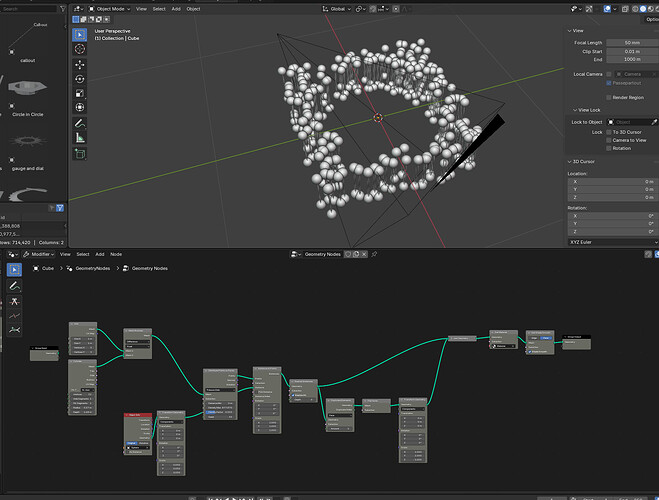659x500 pixels.
Task: Open the 3D viewport Add menu
Action: [176, 9]
